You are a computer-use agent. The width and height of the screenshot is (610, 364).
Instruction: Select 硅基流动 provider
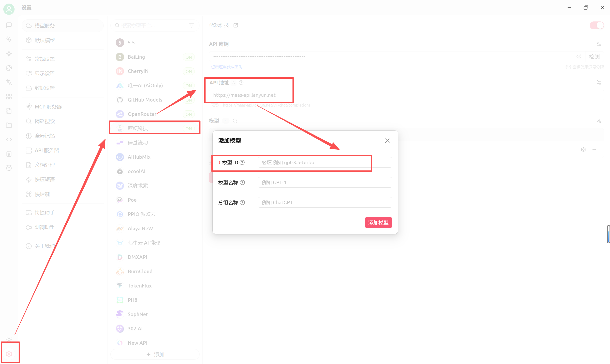click(x=155, y=143)
